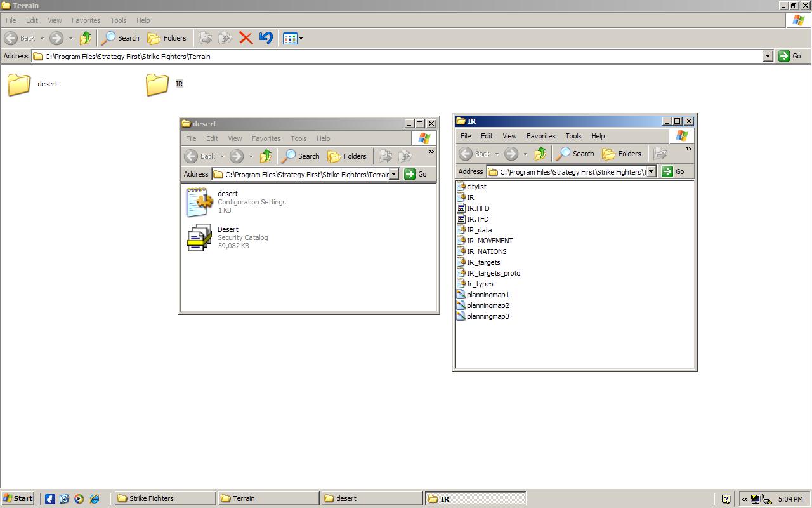This screenshot has width=812, height=508.
Task: Click Go button in desert window
Action: click(416, 174)
